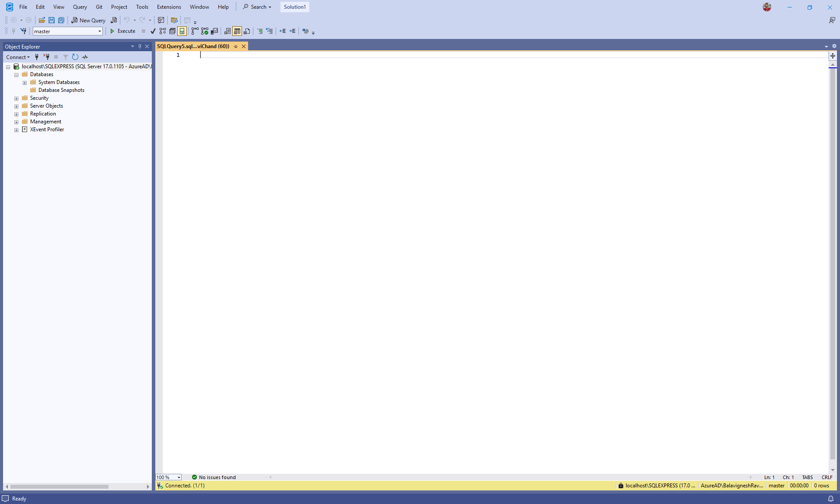Click the Save All toolbar icon
Image resolution: width=840 pixels, height=504 pixels.
[61, 20]
